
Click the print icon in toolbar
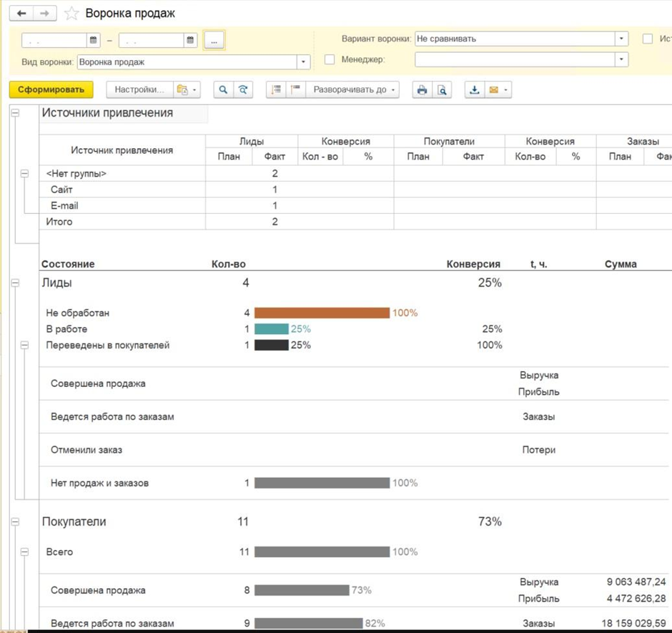tap(423, 90)
